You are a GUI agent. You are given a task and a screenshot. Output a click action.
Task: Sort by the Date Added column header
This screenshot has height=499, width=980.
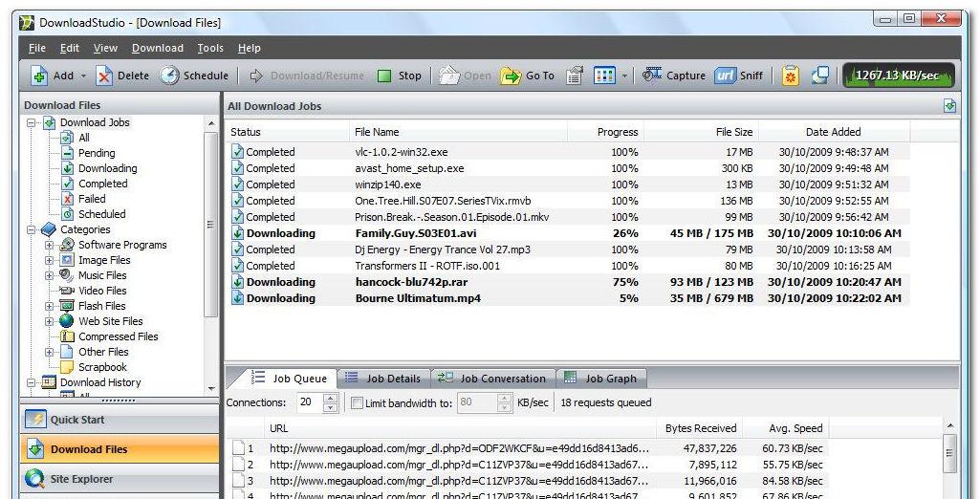tap(834, 132)
